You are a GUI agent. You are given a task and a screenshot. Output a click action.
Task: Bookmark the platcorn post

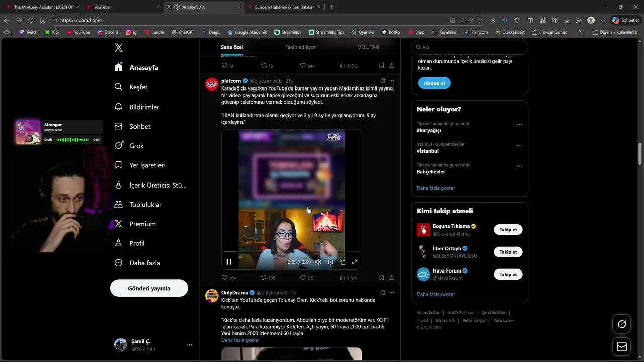pos(382,278)
